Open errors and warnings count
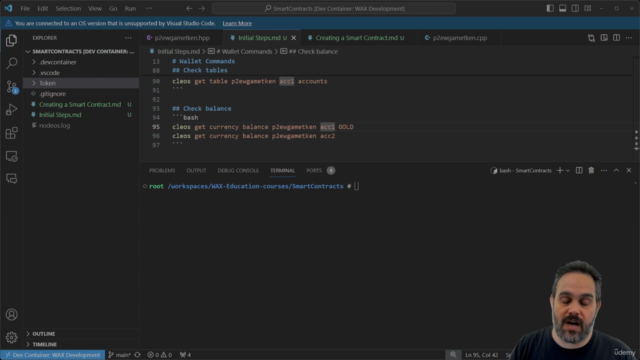The image size is (640, 360). click(x=160, y=355)
